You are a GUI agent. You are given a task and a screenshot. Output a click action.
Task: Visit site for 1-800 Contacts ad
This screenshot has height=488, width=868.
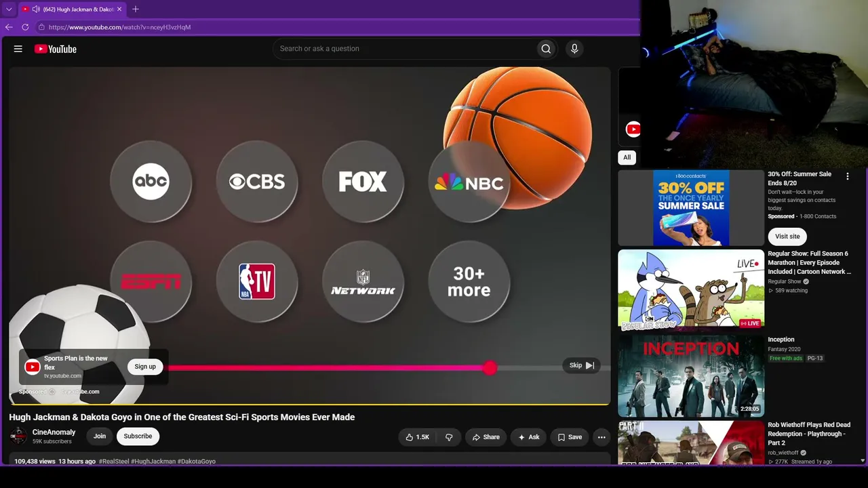(787, 237)
